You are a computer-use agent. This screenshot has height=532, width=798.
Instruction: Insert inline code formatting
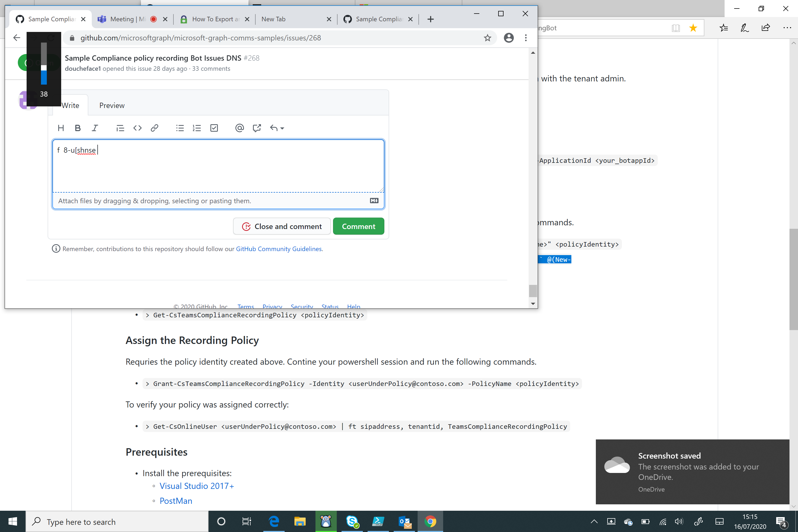pyautogui.click(x=138, y=128)
